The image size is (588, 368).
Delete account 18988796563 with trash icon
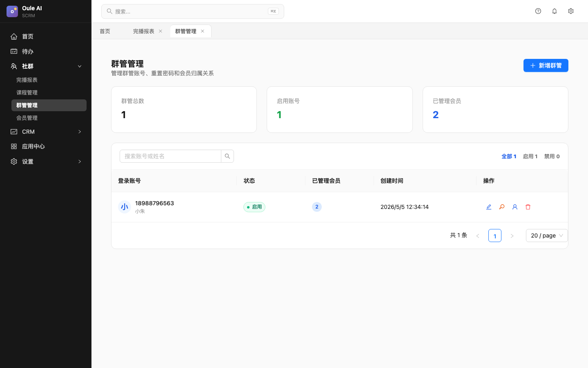pyautogui.click(x=528, y=207)
